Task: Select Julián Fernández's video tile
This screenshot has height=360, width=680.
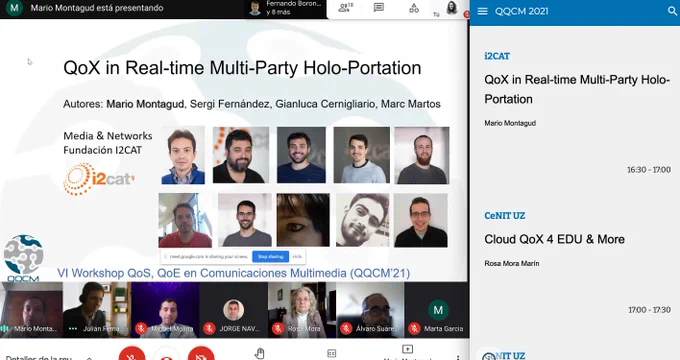Action: coord(97,310)
